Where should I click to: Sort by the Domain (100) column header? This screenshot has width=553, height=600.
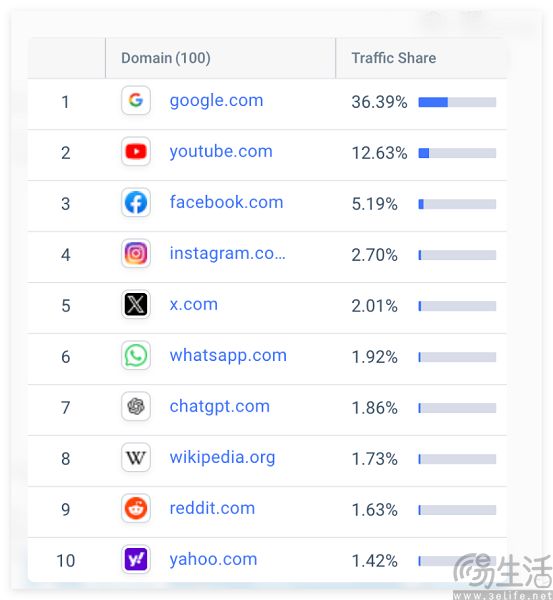pos(166,58)
